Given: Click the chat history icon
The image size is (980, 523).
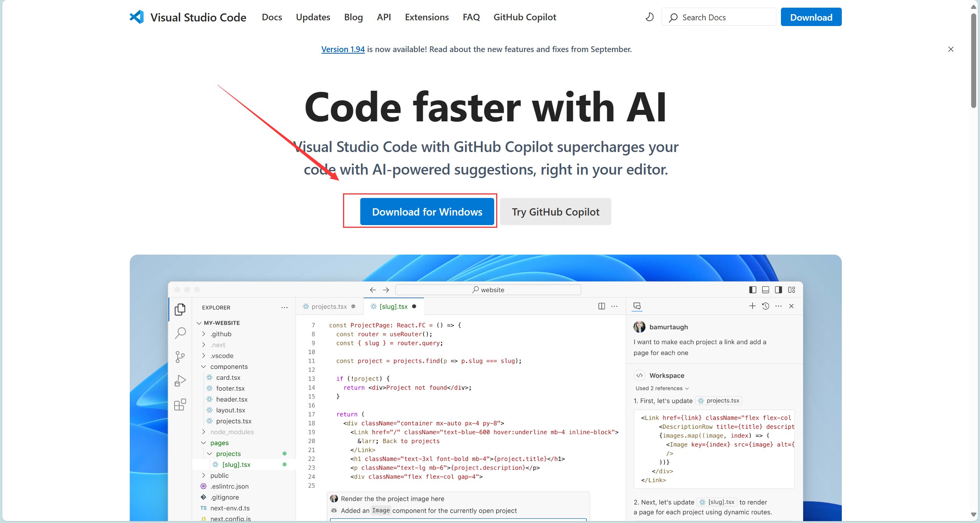Looking at the screenshot, I should pos(766,306).
